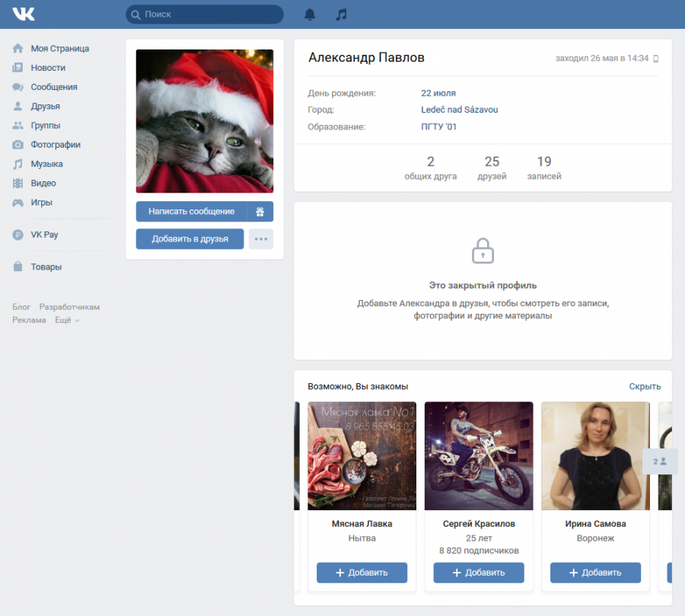The height and width of the screenshot is (616, 685).
Task: Open the music note player icon
Action: pos(341,14)
